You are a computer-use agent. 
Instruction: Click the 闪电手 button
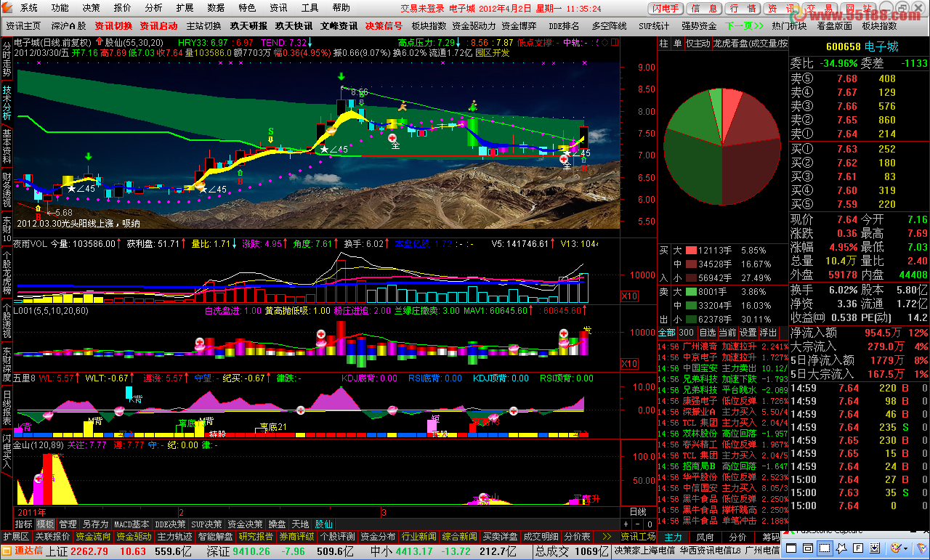(666, 9)
